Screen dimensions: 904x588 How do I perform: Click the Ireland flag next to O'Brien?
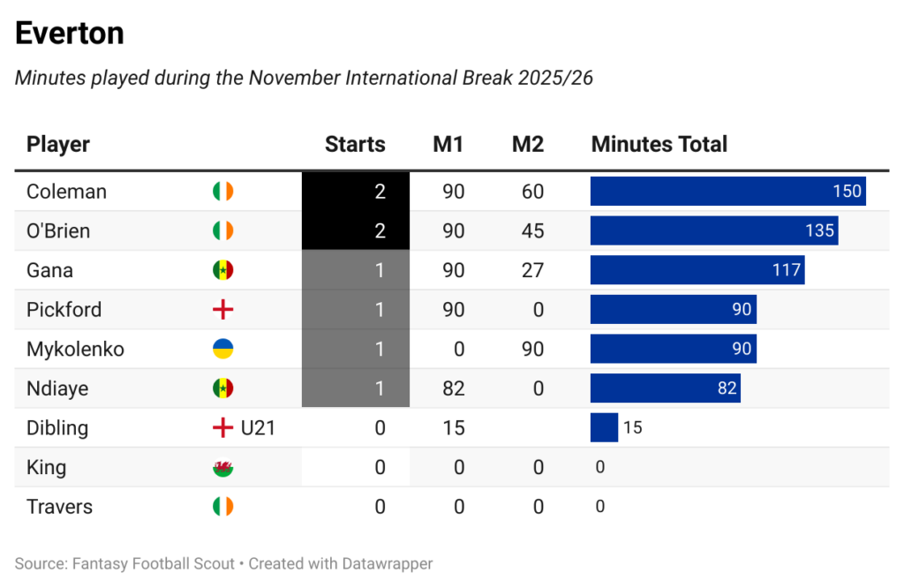[x=222, y=231]
